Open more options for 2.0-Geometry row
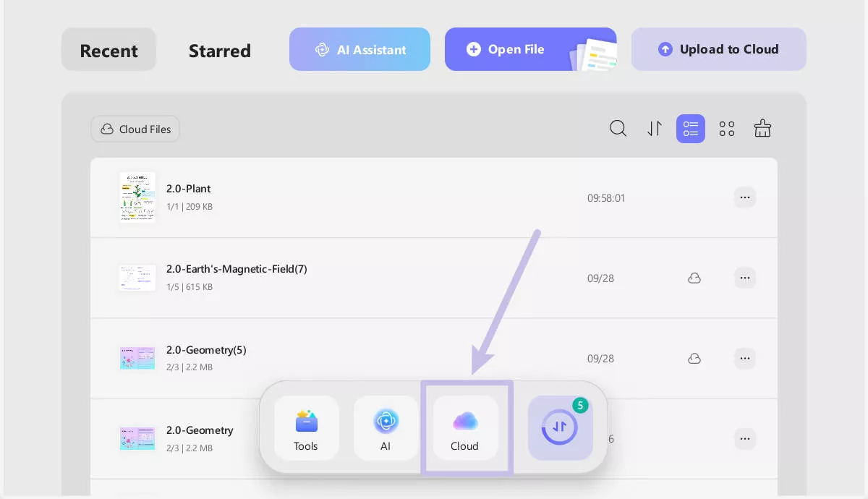Screen dimensions: 868x499 [745, 438]
